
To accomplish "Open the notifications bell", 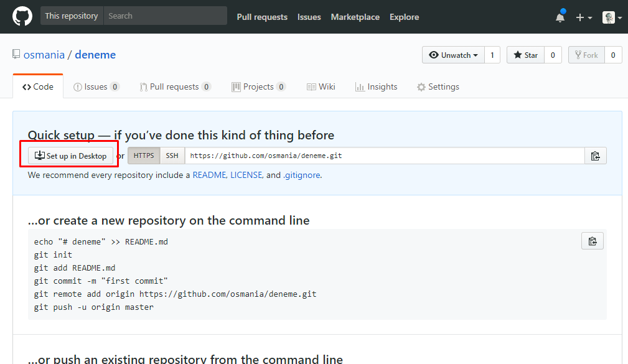I will pyautogui.click(x=560, y=17).
